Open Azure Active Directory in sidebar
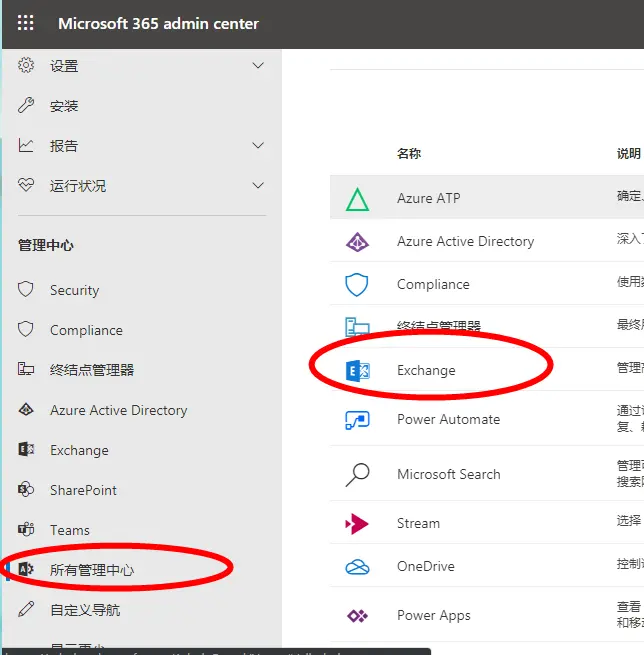The image size is (644, 655). click(119, 410)
